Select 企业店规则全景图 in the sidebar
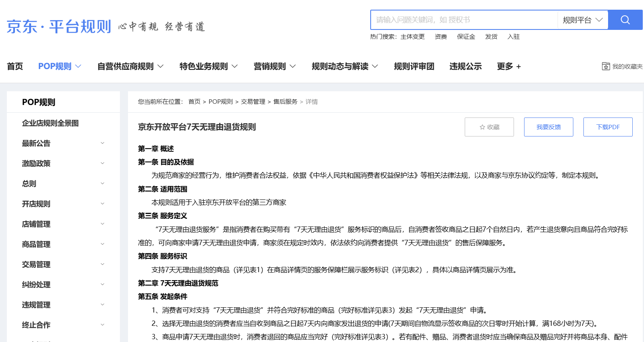This screenshot has width=644, height=342. [x=50, y=123]
